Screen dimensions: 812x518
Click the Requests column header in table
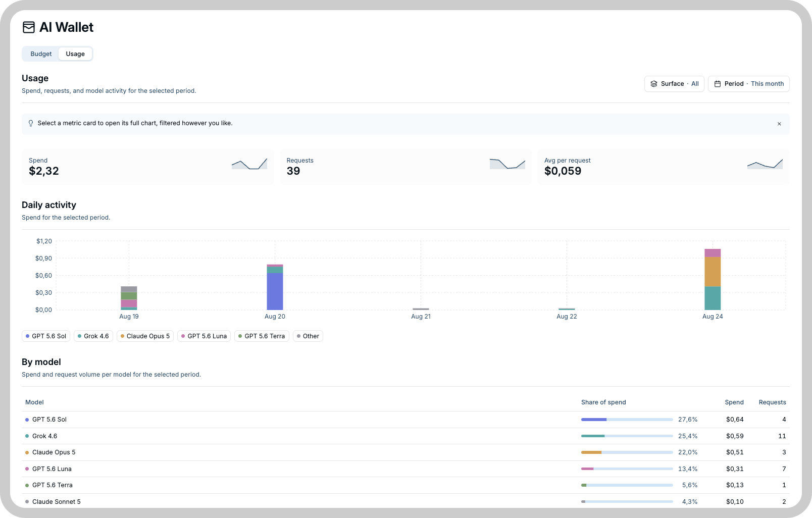coord(772,402)
